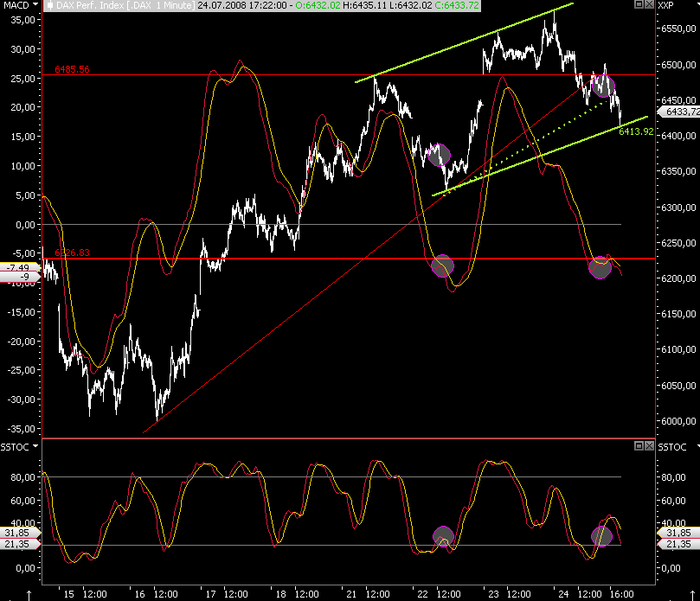Click the date label 21 on time axis
The height and width of the screenshot is (601, 700).
click(x=351, y=594)
